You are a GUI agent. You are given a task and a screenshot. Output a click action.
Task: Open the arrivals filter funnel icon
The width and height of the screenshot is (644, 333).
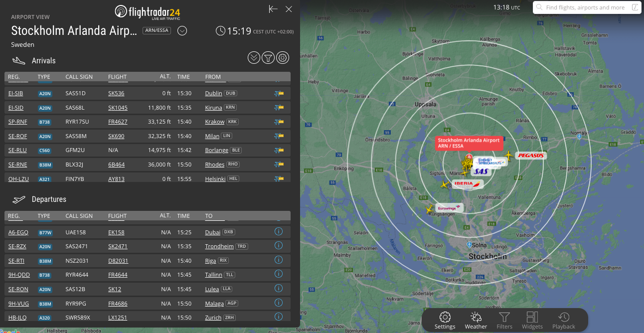coord(268,58)
